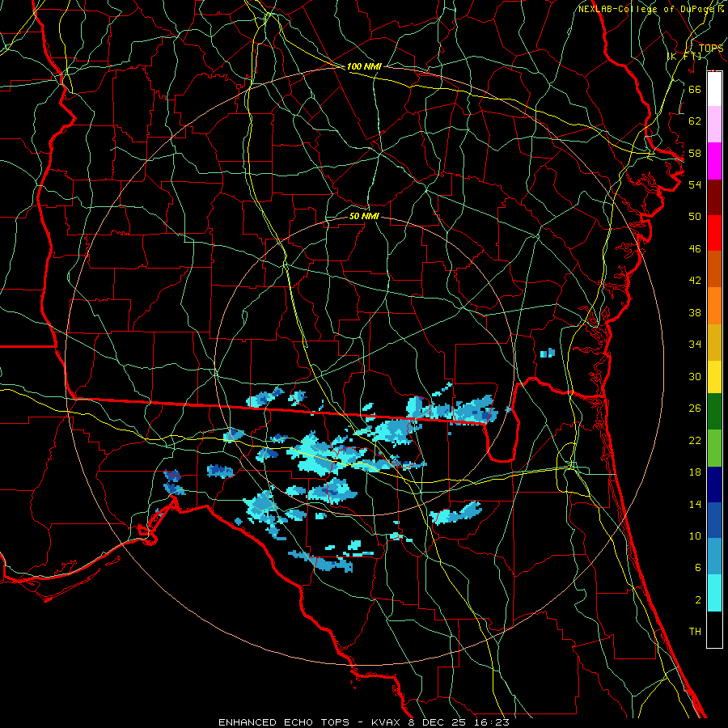Viewport: 728px width, 728px height.
Task: Select the dark green legend swatch
Action: 714,412
